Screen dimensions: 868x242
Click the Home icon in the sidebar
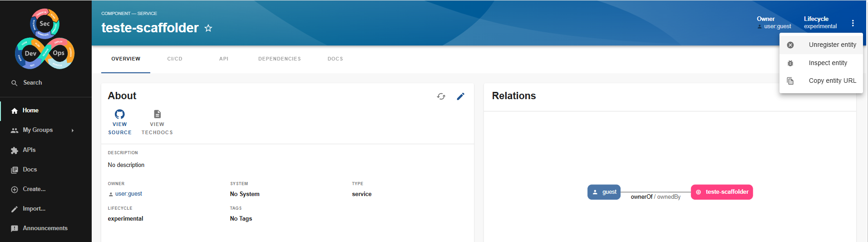point(15,111)
